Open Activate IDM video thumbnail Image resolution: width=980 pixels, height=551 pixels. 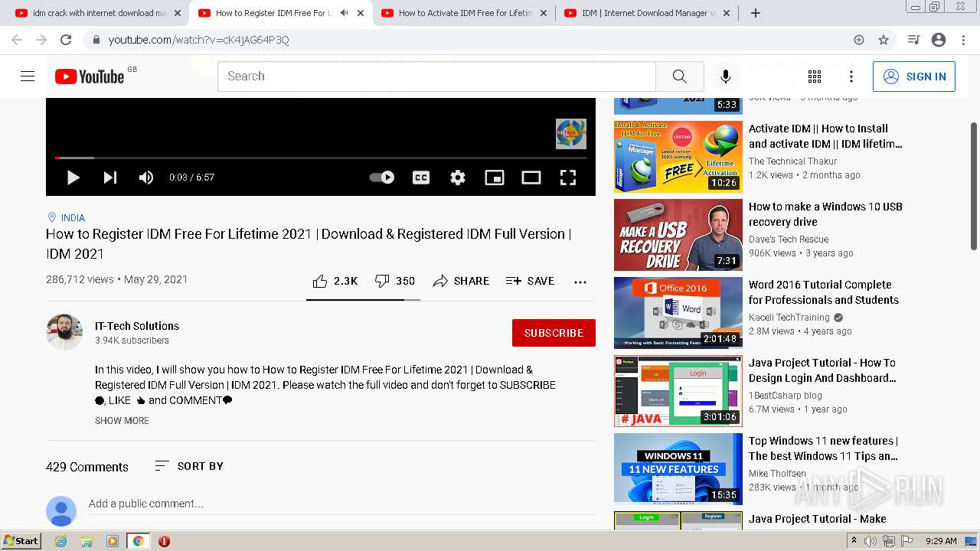678,157
